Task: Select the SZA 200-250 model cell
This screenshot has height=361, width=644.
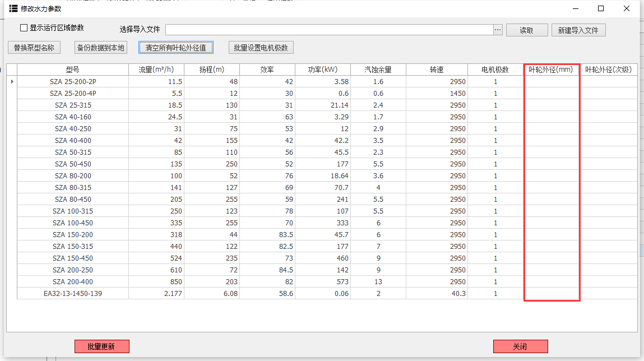Action: tap(73, 270)
